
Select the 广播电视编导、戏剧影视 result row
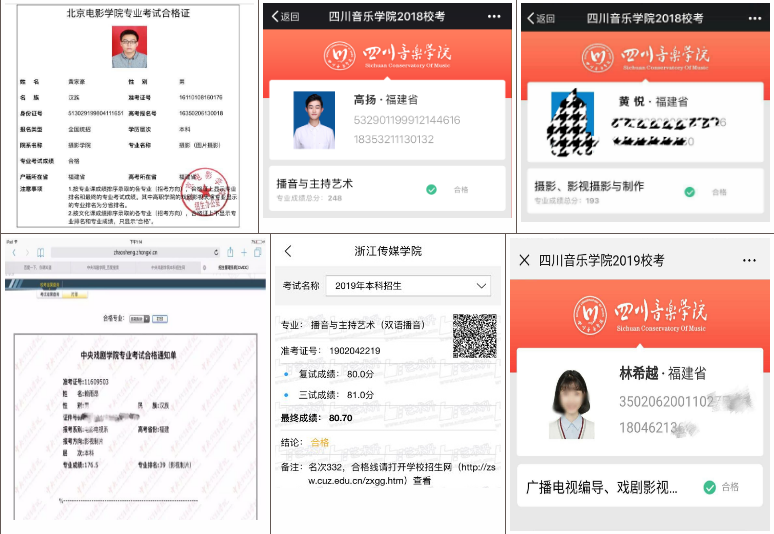[640, 485]
